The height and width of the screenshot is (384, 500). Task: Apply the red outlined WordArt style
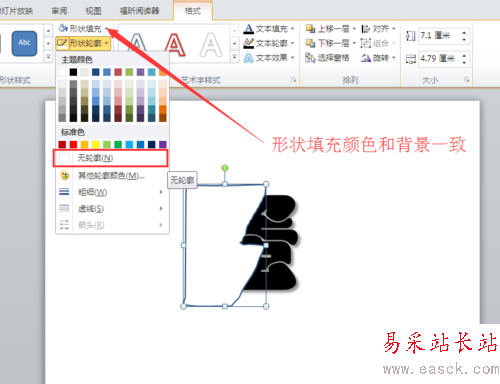[x=175, y=44]
